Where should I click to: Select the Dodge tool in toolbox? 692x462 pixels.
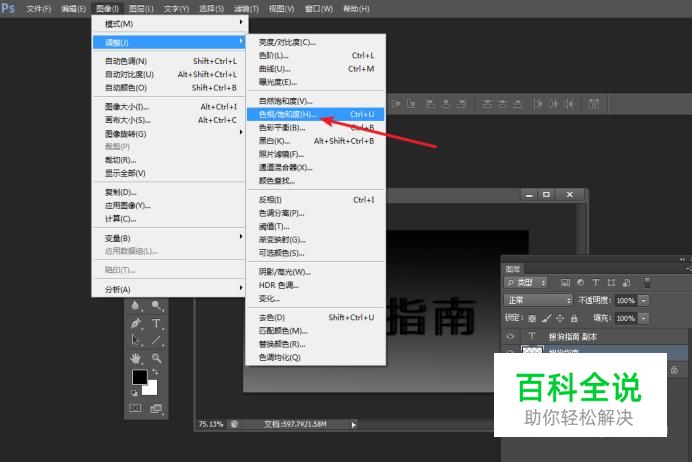click(x=156, y=305)
